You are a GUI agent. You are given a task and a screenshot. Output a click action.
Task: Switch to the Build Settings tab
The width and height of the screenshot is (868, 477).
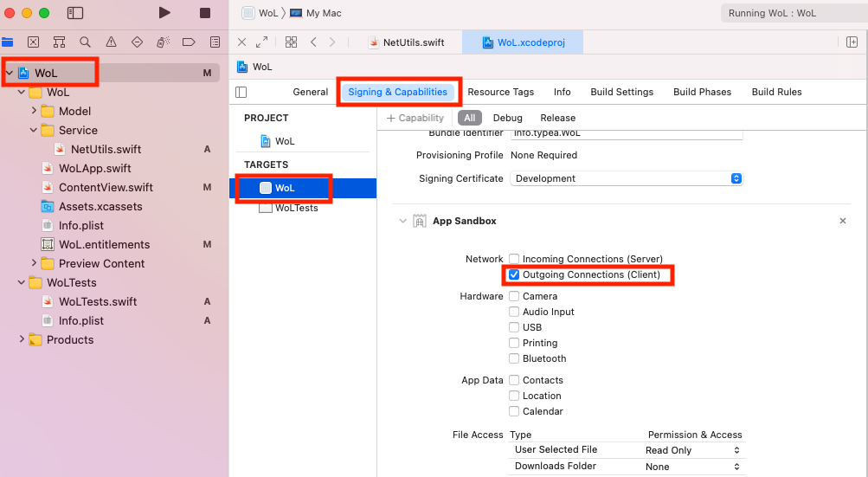(x=621, y=92)
